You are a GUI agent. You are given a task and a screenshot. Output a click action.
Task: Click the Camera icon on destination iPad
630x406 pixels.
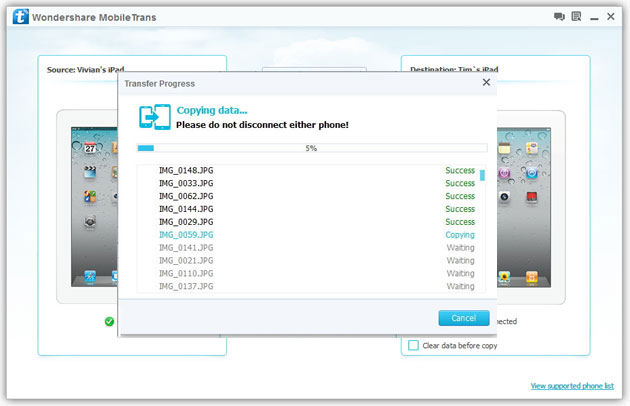point(504,197)
